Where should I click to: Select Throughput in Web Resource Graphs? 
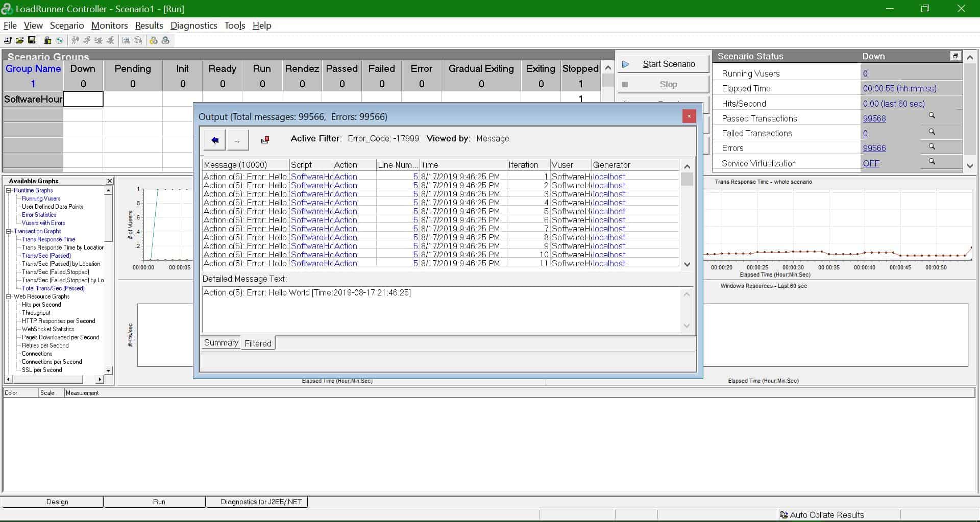36,313
